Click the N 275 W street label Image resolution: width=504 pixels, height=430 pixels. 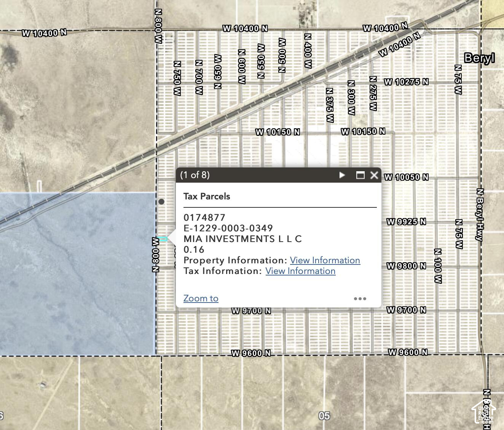pos(373,94)
